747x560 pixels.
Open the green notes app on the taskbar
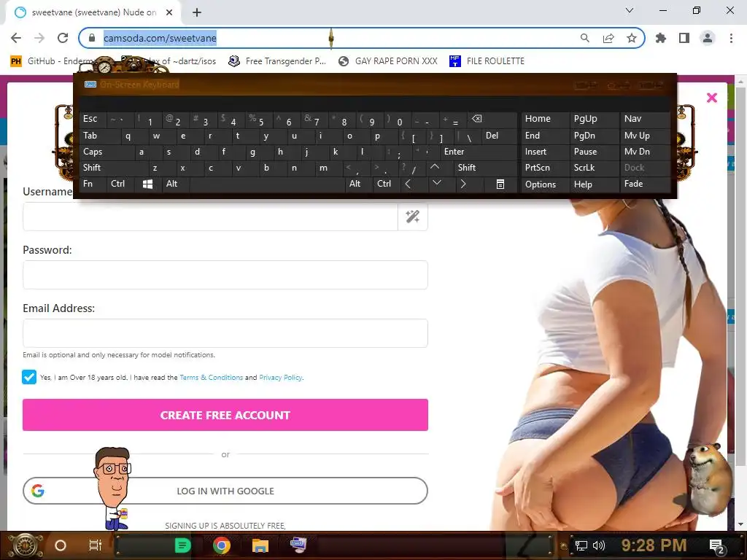coord(183,545)
